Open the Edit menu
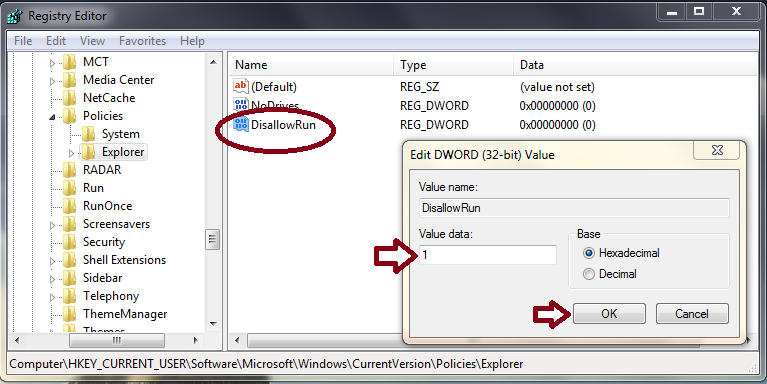Image resolution: width=767 pixels, height=384 pixels. pos(56,41)
